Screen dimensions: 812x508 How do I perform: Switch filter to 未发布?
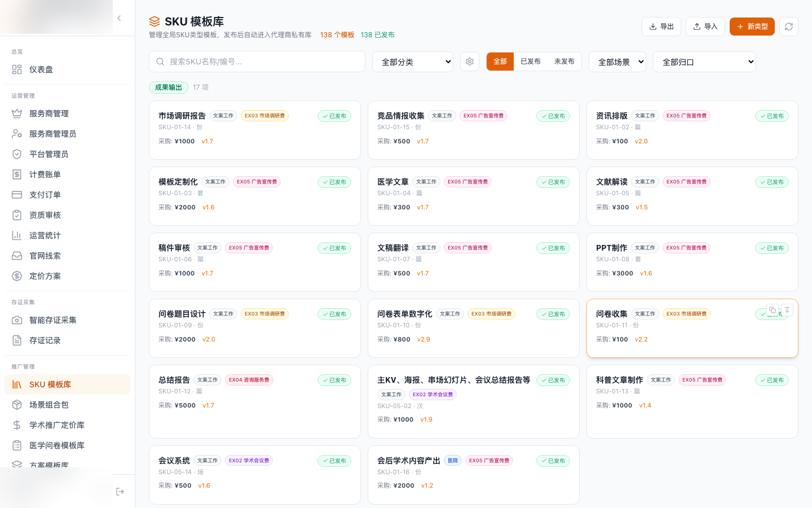pos(564,62)
